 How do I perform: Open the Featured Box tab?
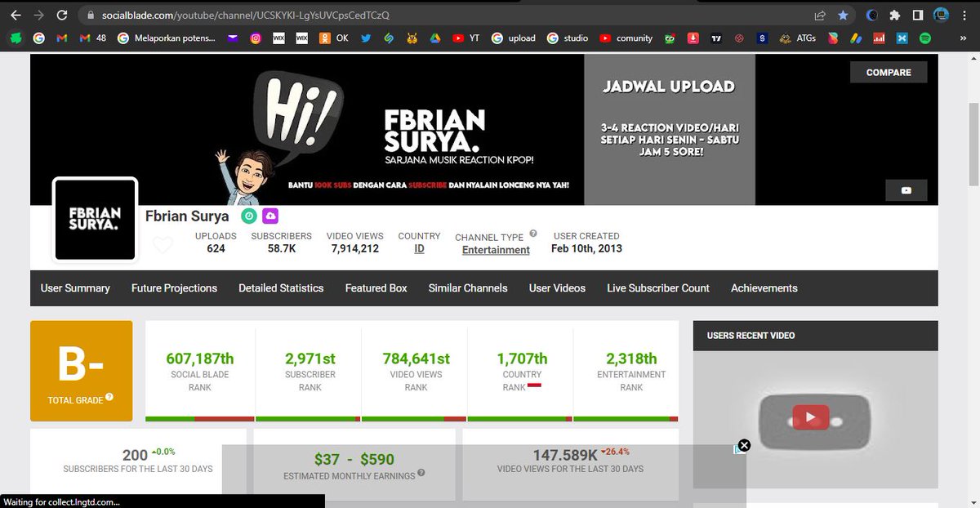[x=376, y=288]
